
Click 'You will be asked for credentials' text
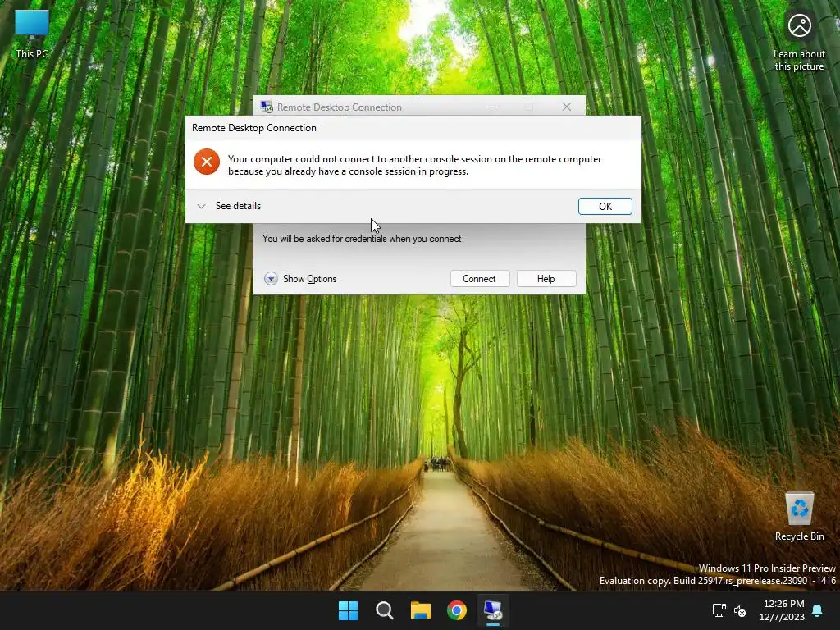click(363, 239)
